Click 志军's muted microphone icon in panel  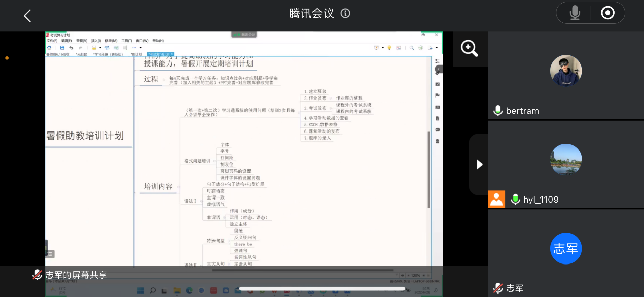[498, 288]
